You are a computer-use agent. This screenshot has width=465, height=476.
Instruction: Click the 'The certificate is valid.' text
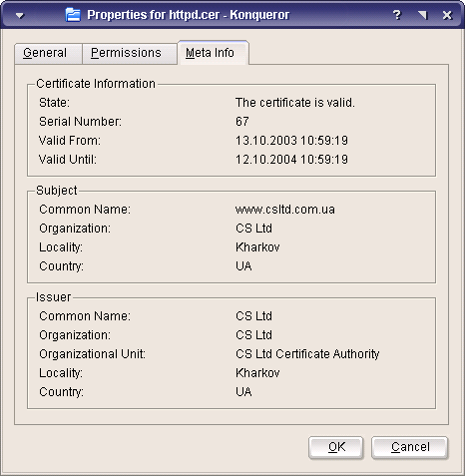coord(295,103)
